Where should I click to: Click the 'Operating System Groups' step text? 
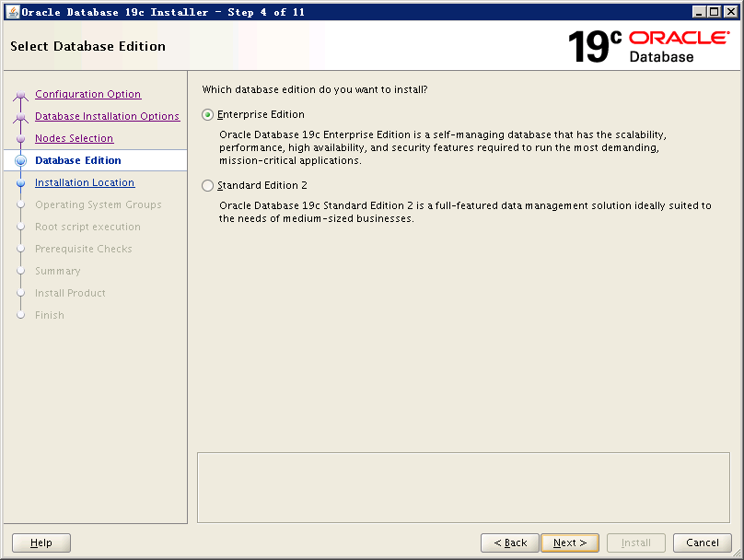(99, 204)
